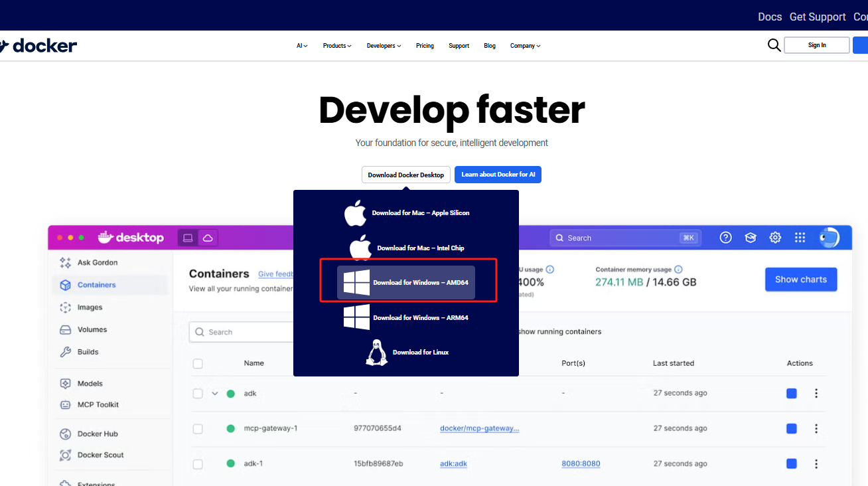Screen dimensions: 868x486
Task: Choose Download for Mac – Apple Silicon
Action: coord(406,213)
